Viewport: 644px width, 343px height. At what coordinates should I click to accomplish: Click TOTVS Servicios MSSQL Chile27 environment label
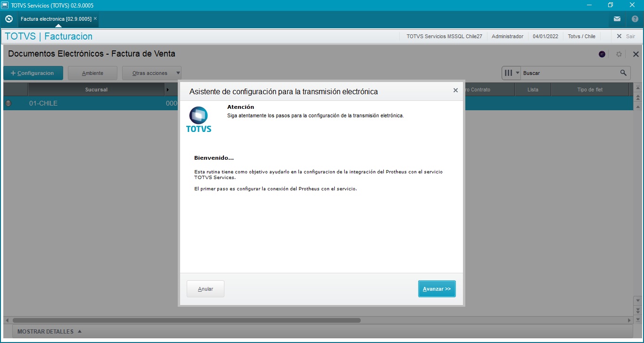[x=444, y=36]
